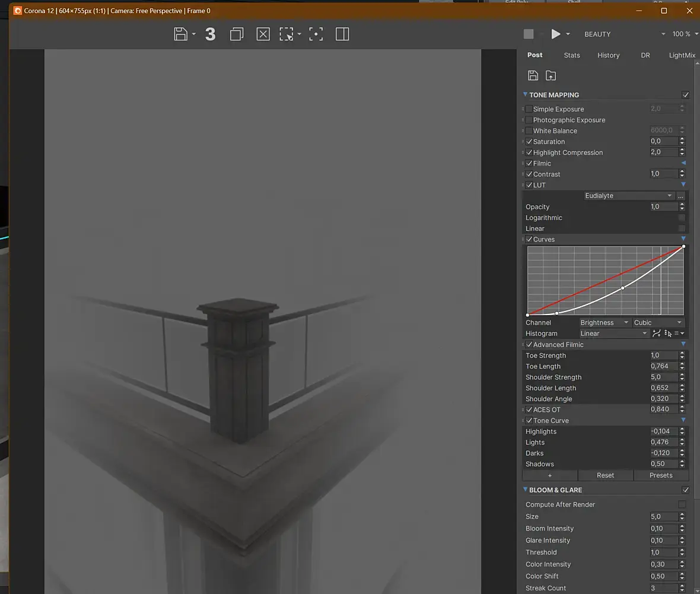700x594 pixels.
Task: Open the Eudialyte LUT dropdown
Action: (628, 196)
